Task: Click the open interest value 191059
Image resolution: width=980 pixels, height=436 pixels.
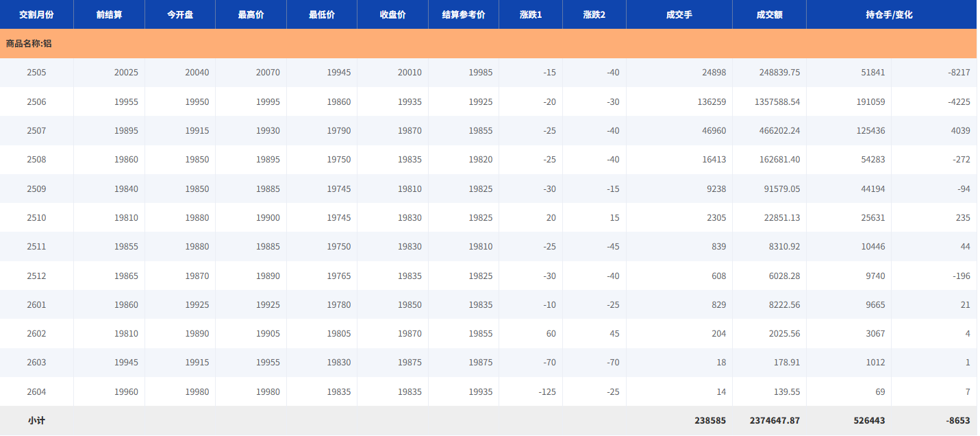Action: (x=866, y=102)
